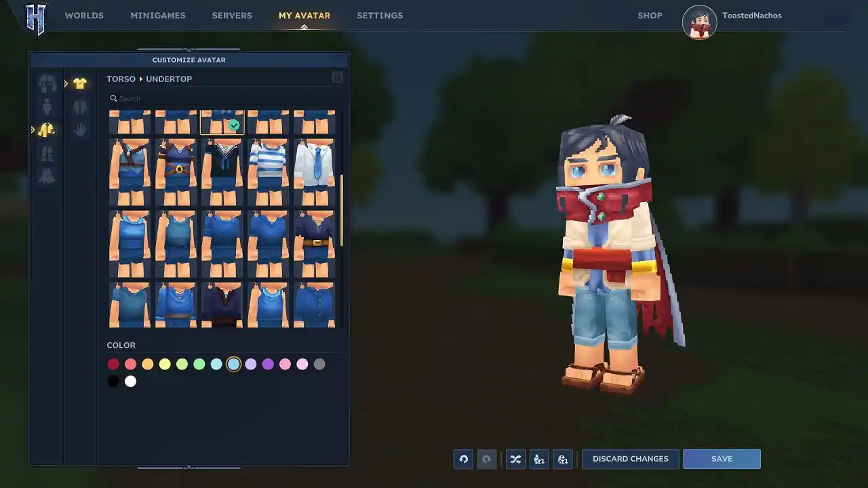Switch to the SETTINGS tab
The height and width of the screenshot is (488, 868).
[380, 15]
